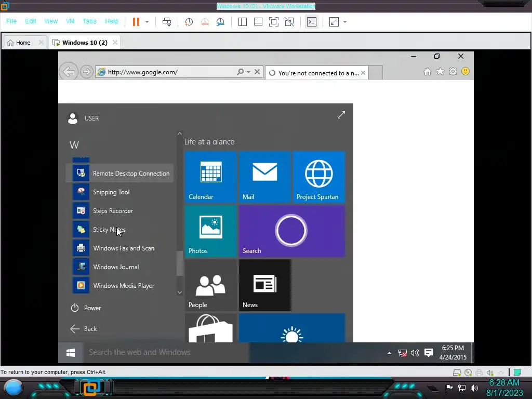The image size is (532, 399).
Task: Open the console view icon
Action: (312, 22)
